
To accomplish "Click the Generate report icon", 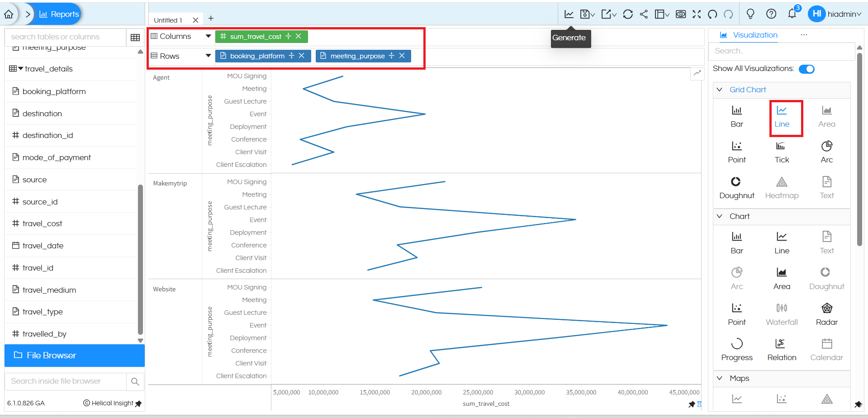I will pyautogui.click(x=569, y=14).
